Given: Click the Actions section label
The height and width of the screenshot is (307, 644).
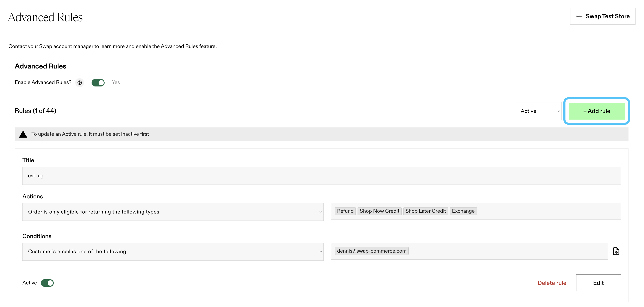Looking at the screenshot, I should click(32, 196).
